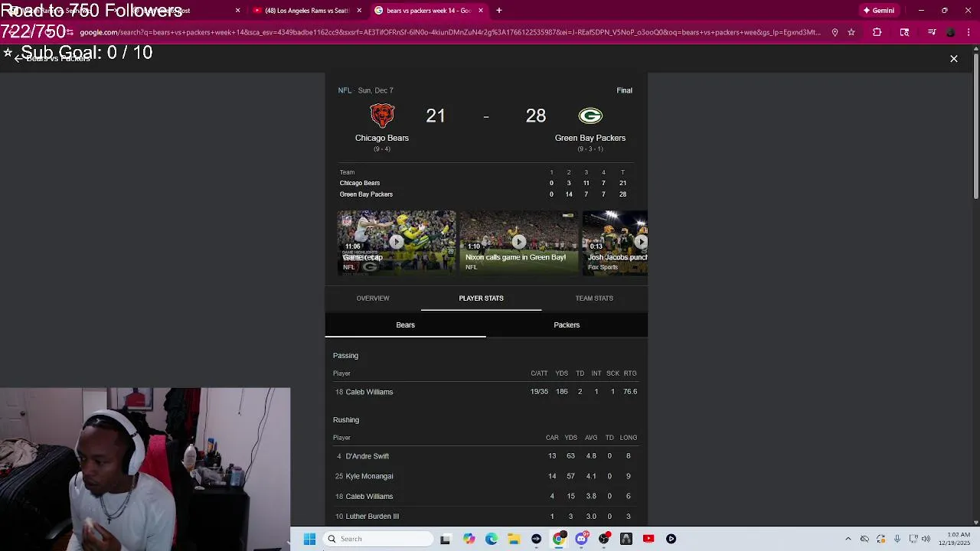
Task: Launch Copilot from the taskbar
Action: (x=469, y=539)
